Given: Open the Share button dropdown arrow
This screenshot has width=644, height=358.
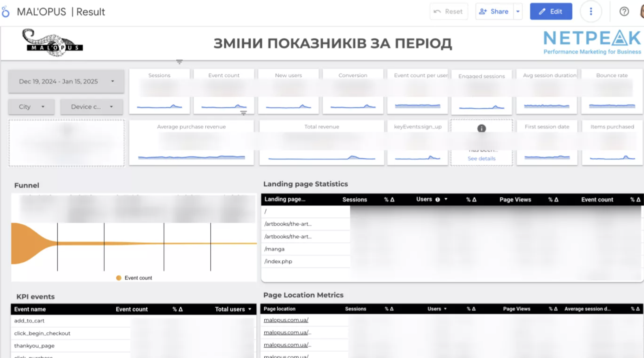Looking at the screenshot, I should pos(518,12).
